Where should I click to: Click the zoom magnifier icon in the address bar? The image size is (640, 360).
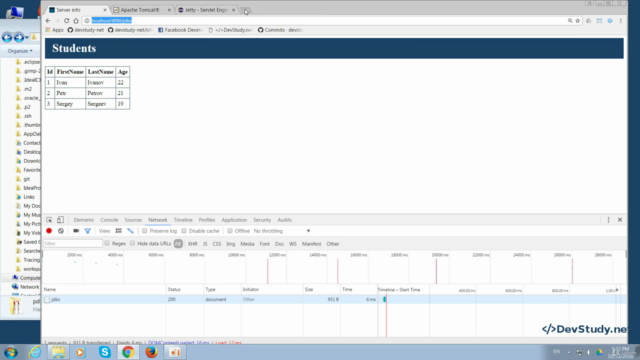point(570,20)
